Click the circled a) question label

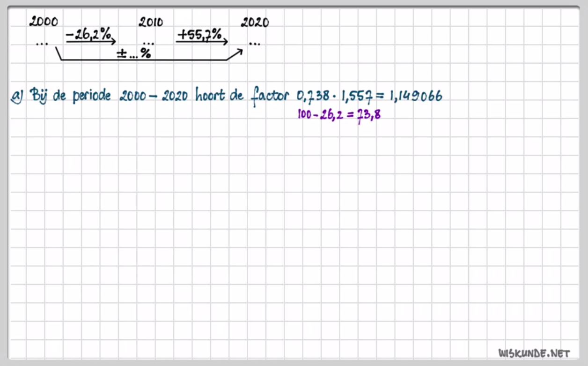[16, 96]
